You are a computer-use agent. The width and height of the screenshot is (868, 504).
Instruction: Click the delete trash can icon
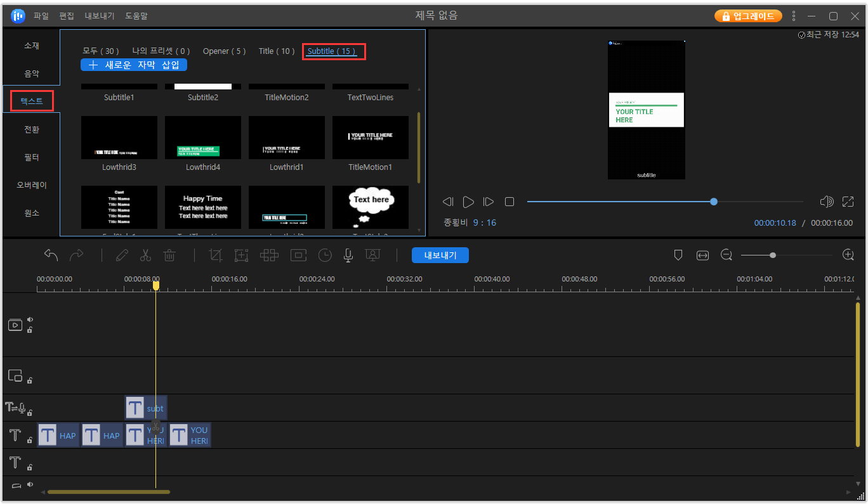(169, 255)
